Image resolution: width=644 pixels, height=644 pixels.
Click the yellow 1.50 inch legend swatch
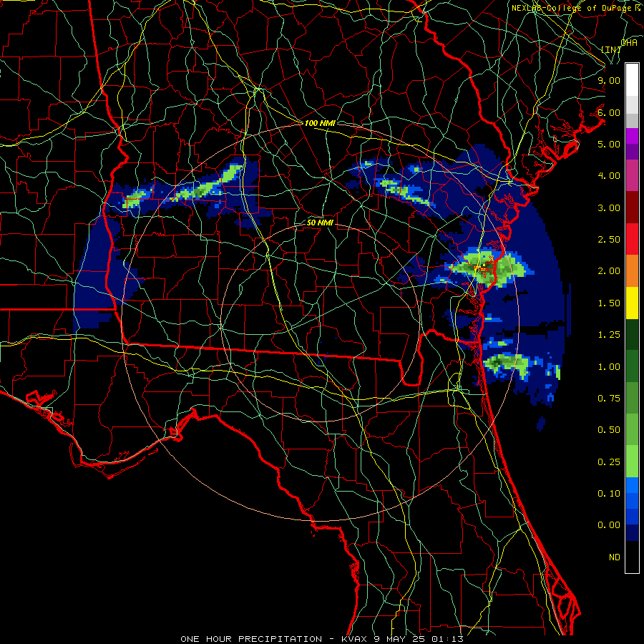point(632,303)
